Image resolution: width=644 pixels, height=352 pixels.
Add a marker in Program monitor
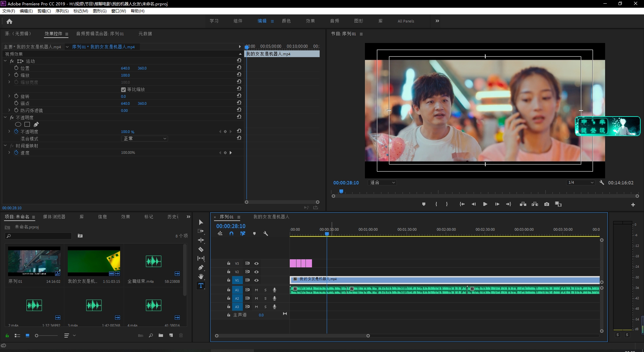pyautogui.click(x=424, y=204)
